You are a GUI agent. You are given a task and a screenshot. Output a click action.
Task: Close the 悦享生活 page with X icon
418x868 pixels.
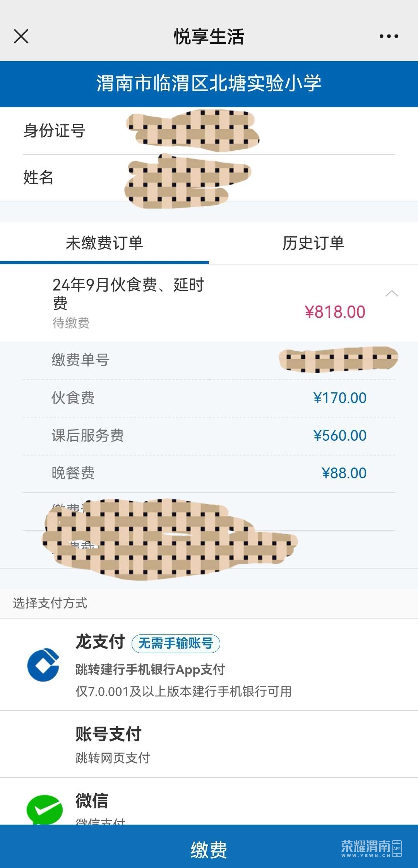click(21, 36)
